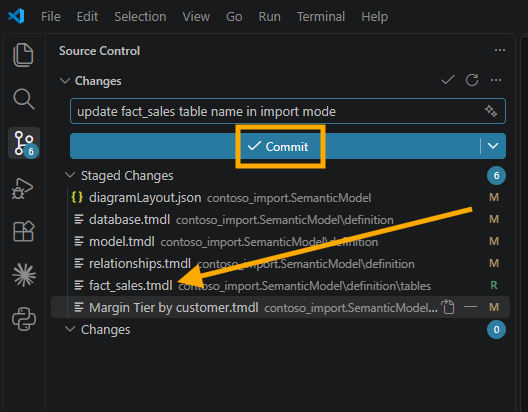Open the Explorer view in activity bar
This screenshot has width=528, height=412.
(x=23, y=55)
